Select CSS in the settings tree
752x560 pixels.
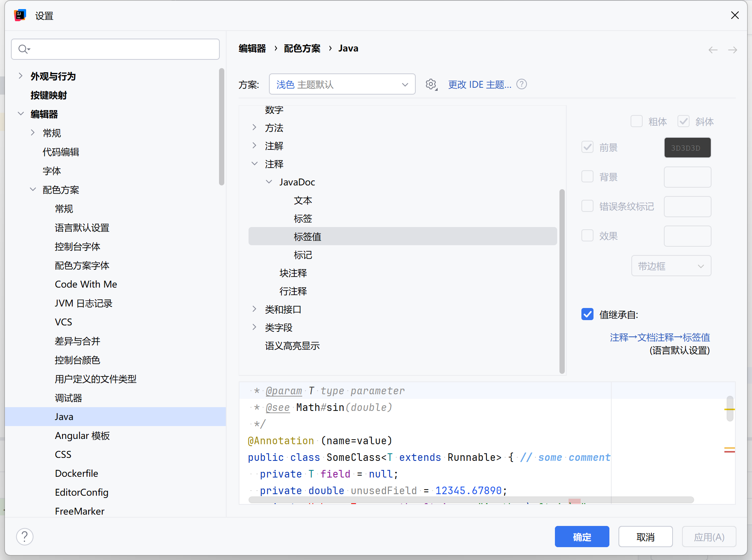[63, 454]
